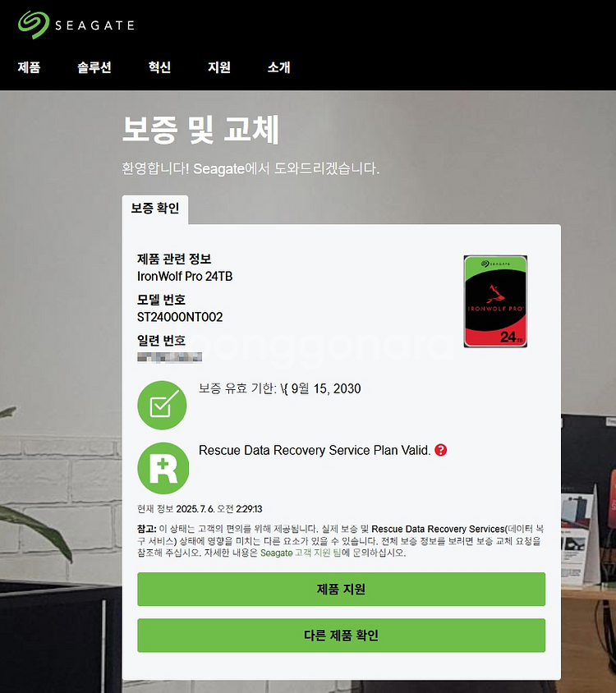616x693 pixels.
Task: Click the 보증 및 교체 page heading
Action: 200,130
